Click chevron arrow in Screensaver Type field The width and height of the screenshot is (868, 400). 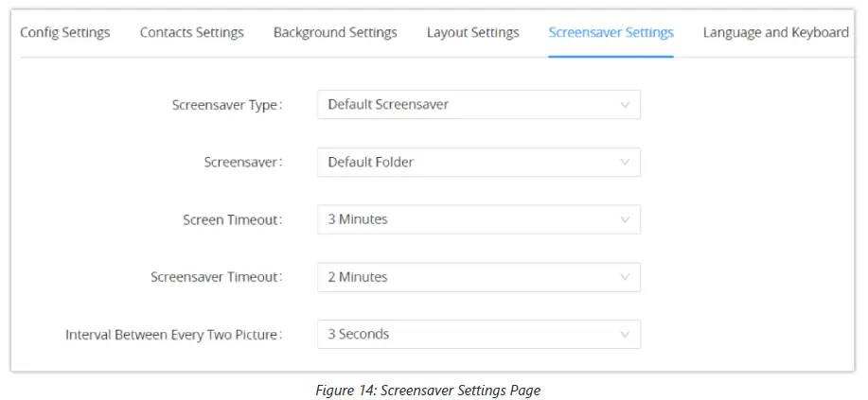[x=625, y=105]
